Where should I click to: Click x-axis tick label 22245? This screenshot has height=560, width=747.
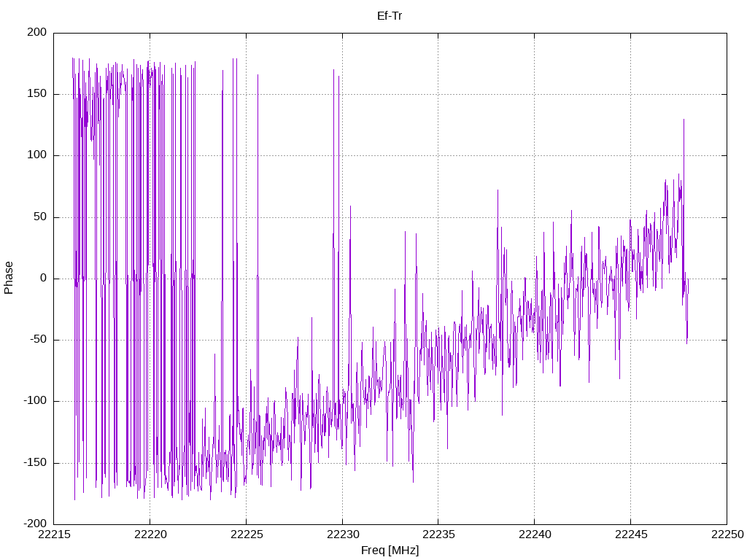pos(631,534)
